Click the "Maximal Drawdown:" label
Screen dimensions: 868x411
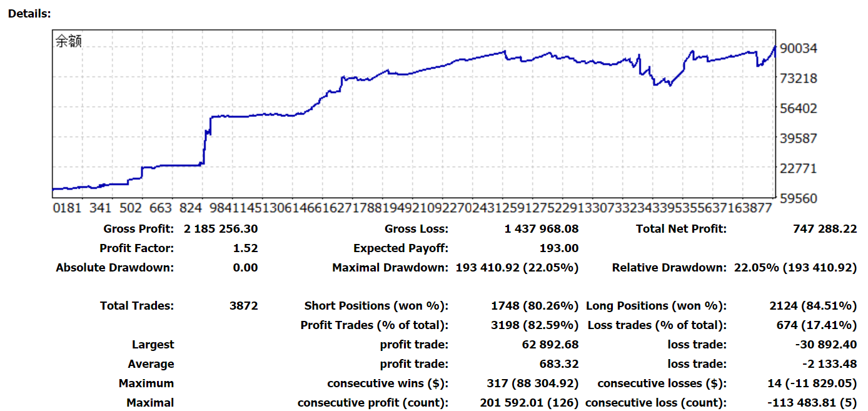click(391, 268)
